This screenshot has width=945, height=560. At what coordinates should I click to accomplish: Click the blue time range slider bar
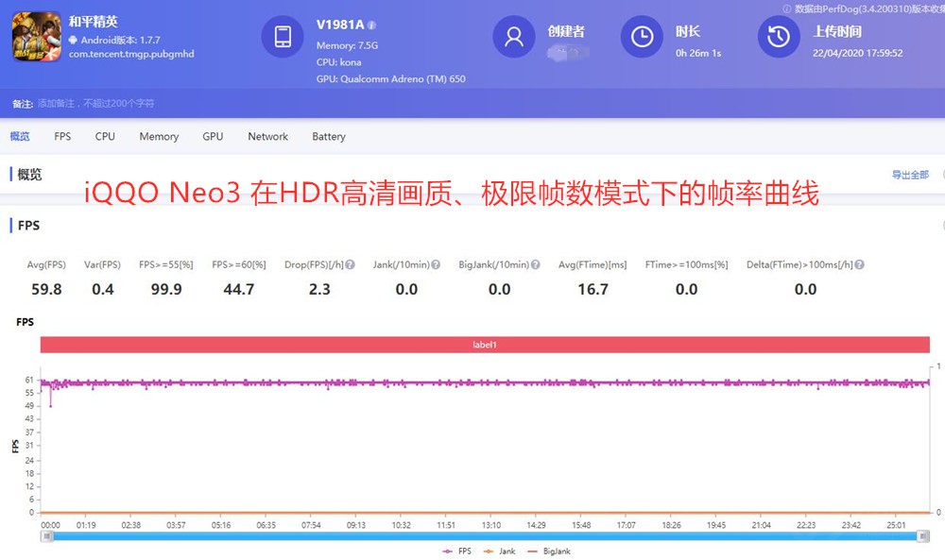tap(485, 535)
